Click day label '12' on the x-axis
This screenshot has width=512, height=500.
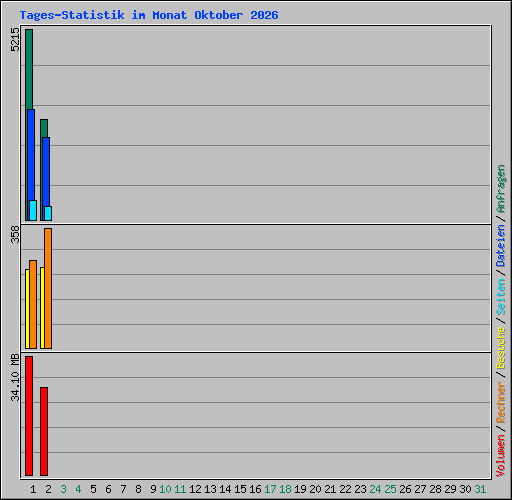click(x=195, y=489)
